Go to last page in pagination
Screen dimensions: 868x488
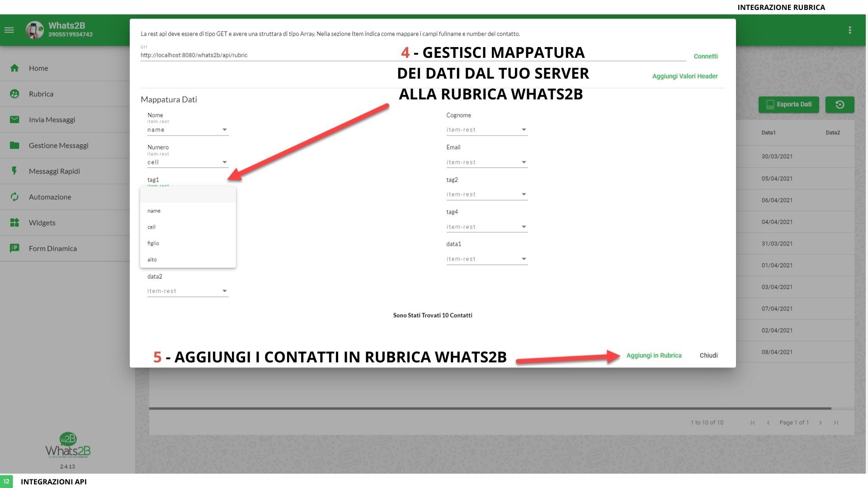click(x=836, y=423)
